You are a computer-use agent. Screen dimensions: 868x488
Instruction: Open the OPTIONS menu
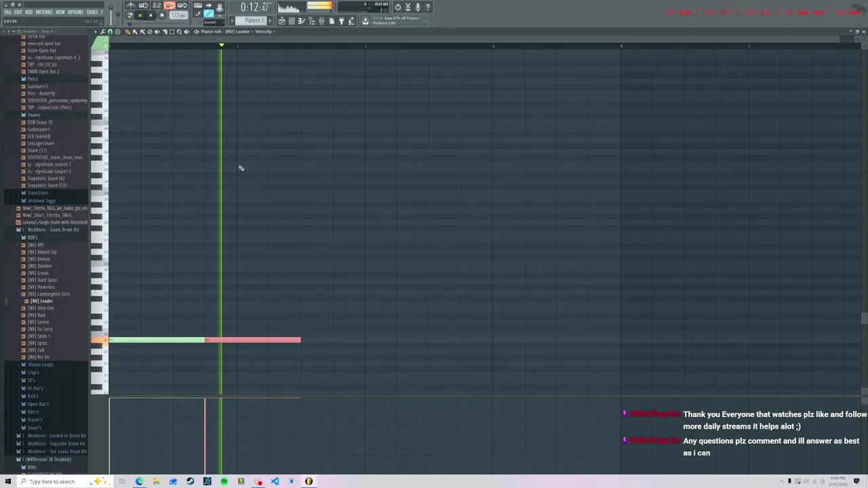tap(76, 12)
